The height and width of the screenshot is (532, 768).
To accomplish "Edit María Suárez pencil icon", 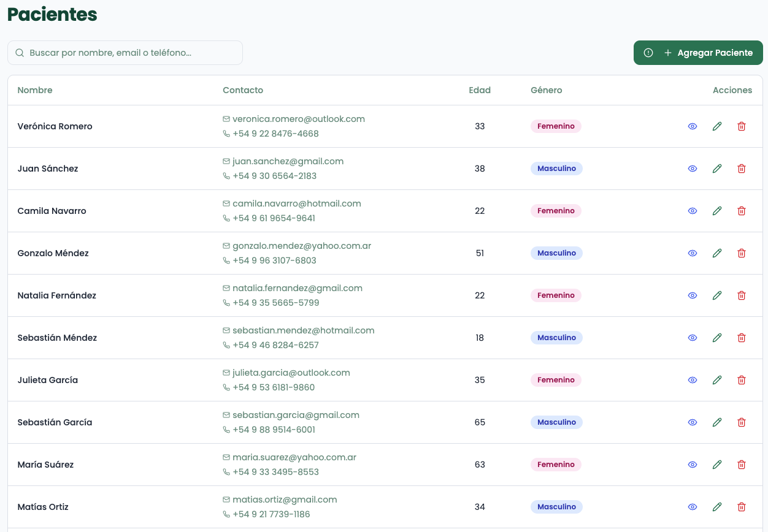I will (x=717, y=465).
